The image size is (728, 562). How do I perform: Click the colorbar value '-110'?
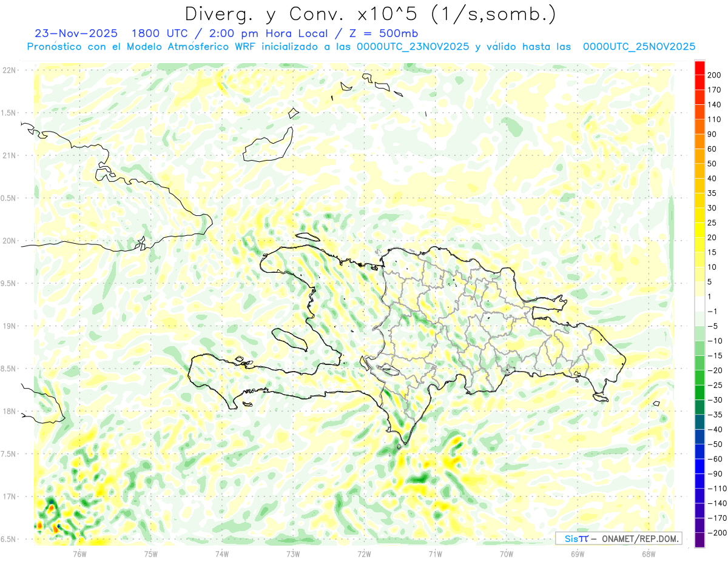coord(717,488)
